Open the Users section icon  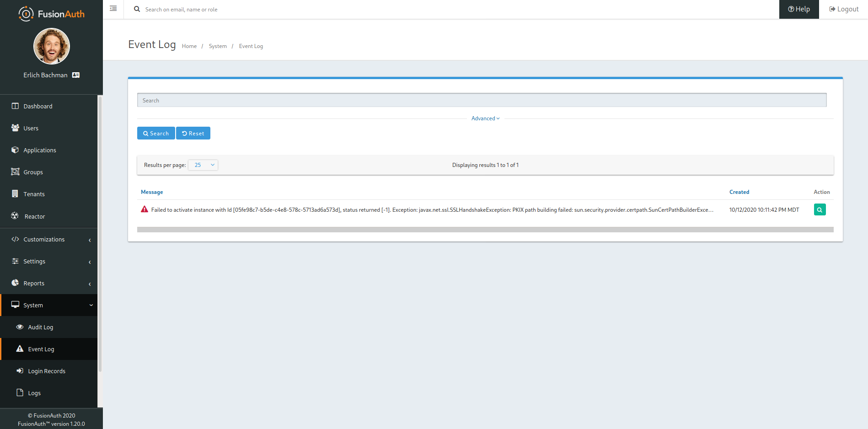15,128
